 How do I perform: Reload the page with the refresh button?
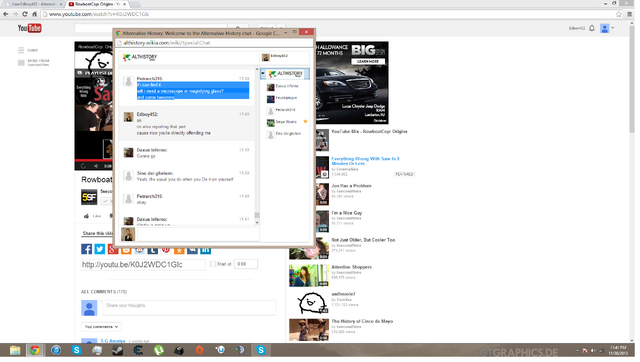point(25,14)
